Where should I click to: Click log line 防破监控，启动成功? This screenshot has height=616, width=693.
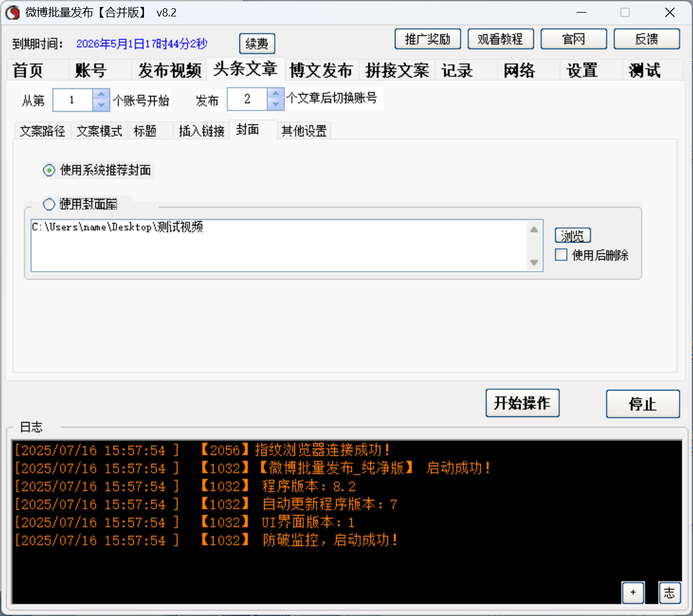207,540
